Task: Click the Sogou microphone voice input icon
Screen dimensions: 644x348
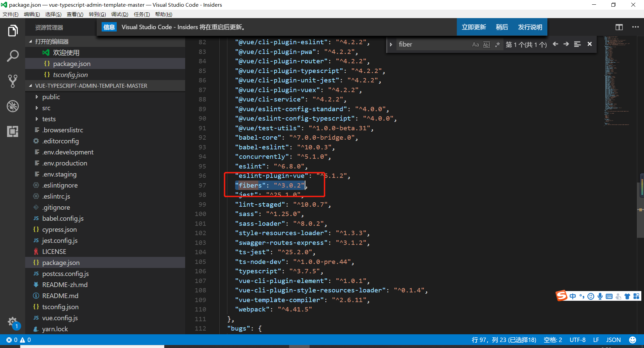Action: [600, 296]
